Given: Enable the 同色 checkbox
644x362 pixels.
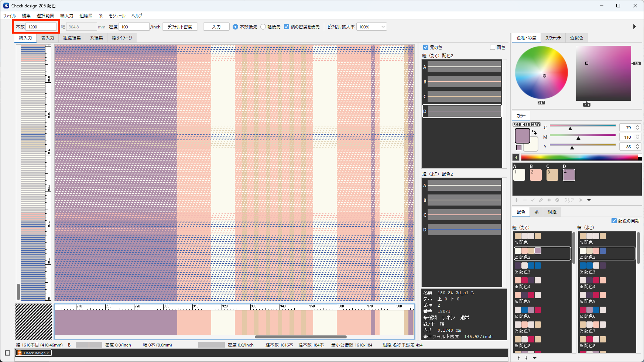Looking at the screenshot, I should (493, 47).
